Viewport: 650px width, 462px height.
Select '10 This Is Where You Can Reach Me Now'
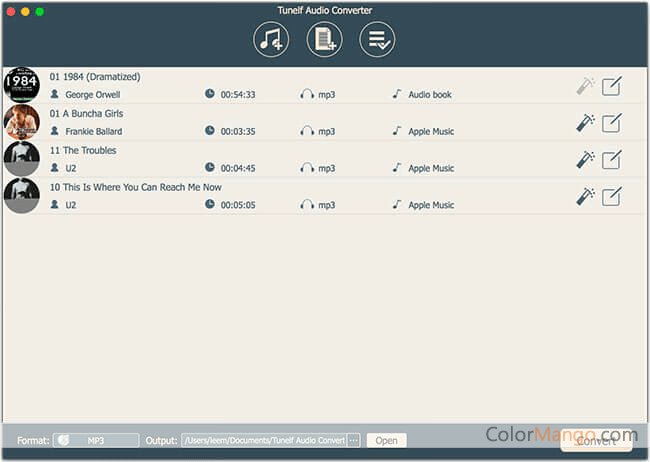click(x=136, y=187)
